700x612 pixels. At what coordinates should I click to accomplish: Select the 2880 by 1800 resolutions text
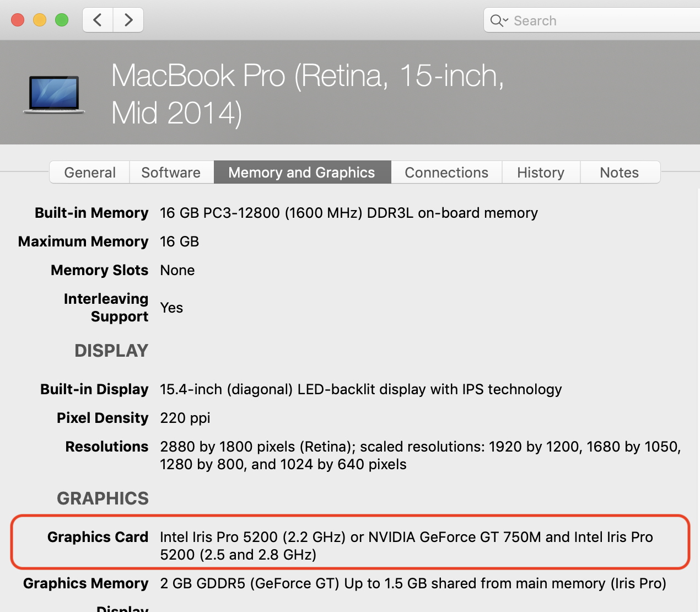pos(421,455)
